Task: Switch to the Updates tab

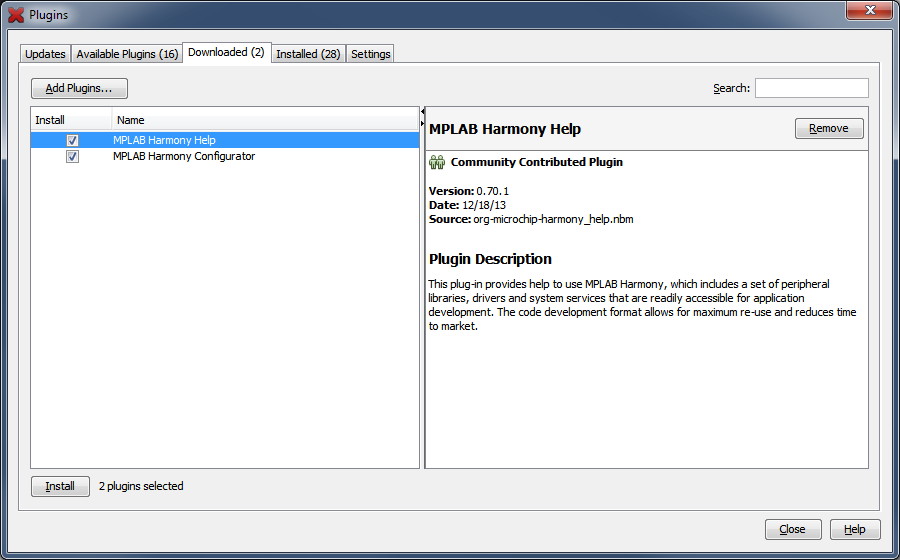Action: (45, 54)
